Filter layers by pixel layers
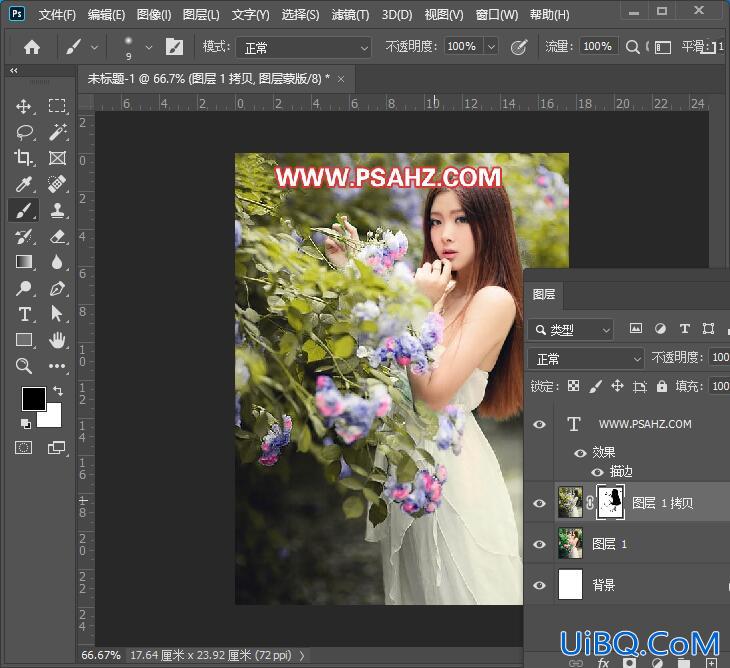Viewport: 730px width, 668px height. point(635,329)
